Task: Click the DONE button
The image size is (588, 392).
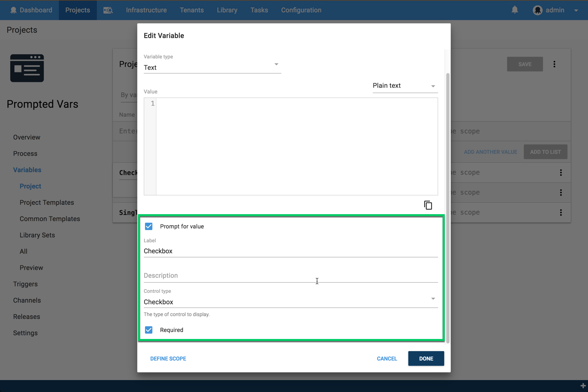Action: (x=426, y=358)
